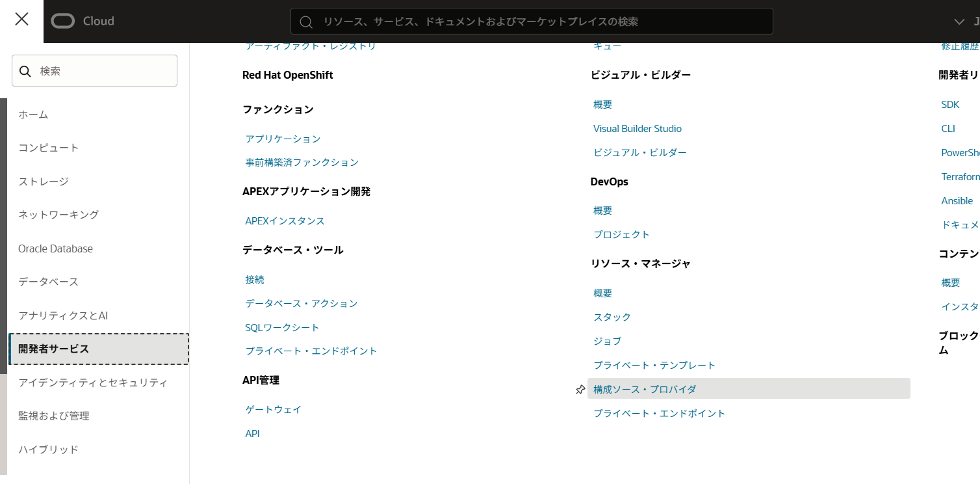Open ゲートウェイ under API管理

coord(274,410)
